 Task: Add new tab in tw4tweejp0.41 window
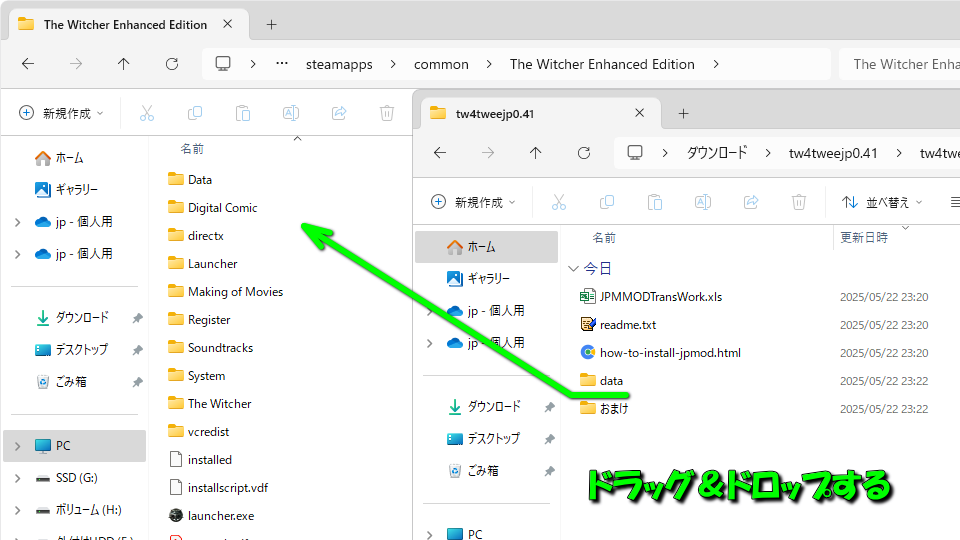pyautogui.click(x=683, y=113)
